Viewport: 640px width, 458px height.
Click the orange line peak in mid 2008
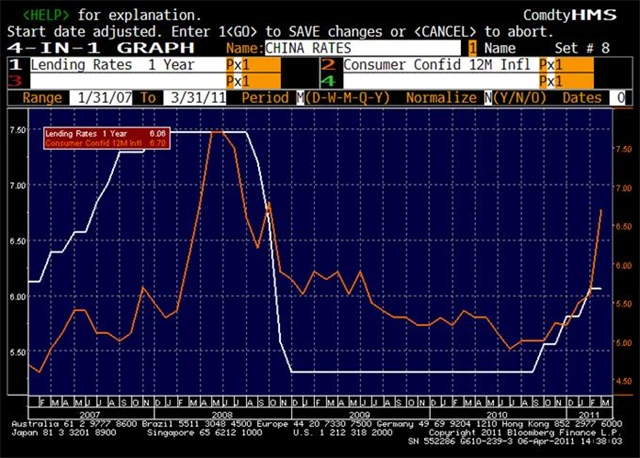tap(217, 132)
